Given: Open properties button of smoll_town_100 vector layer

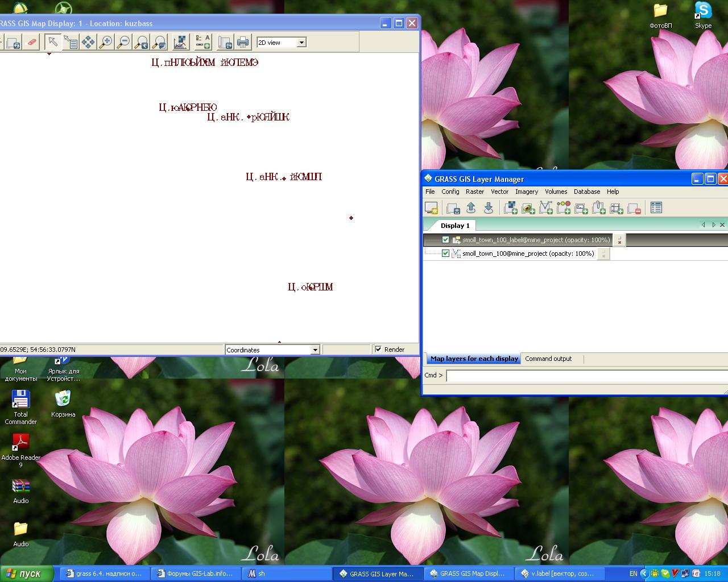Looking at the screenshot, I should click(x=603, y=253).
